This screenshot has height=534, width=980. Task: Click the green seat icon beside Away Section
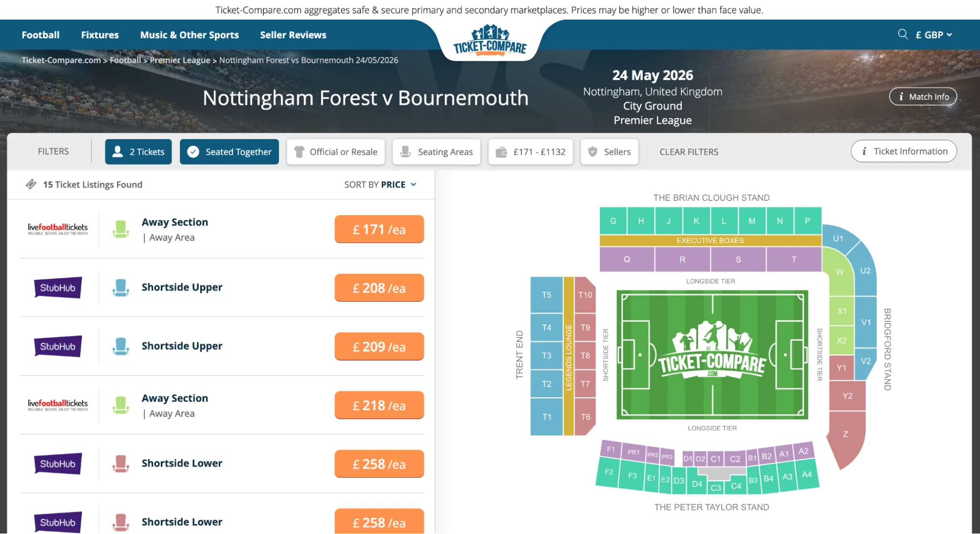pyautogui.click(x=120, y=229)
